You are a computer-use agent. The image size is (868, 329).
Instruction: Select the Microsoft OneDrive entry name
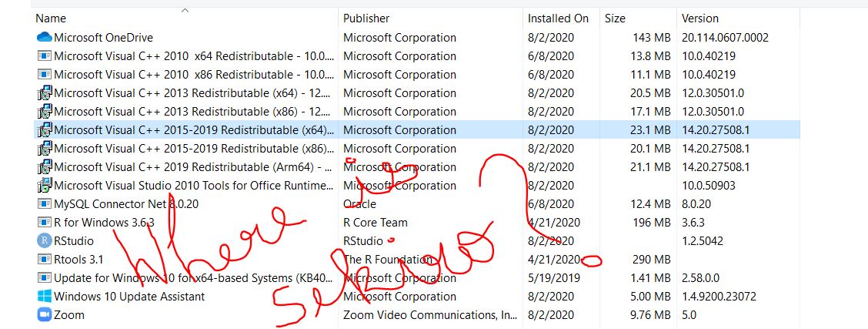click(x=104, y=37)
